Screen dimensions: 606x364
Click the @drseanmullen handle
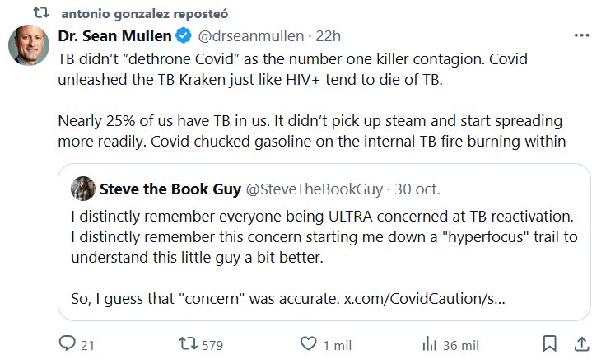click(250, 36)
